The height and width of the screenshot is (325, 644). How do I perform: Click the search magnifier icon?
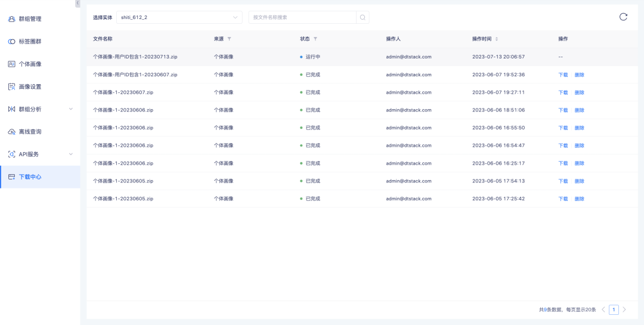click(x=363, y=17)
